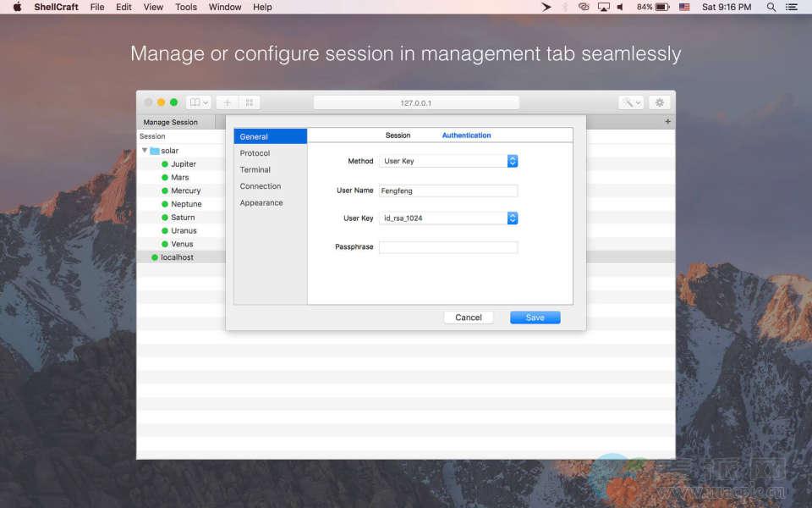
Task: Click the solar folder icon
Action: click(155, 151)
